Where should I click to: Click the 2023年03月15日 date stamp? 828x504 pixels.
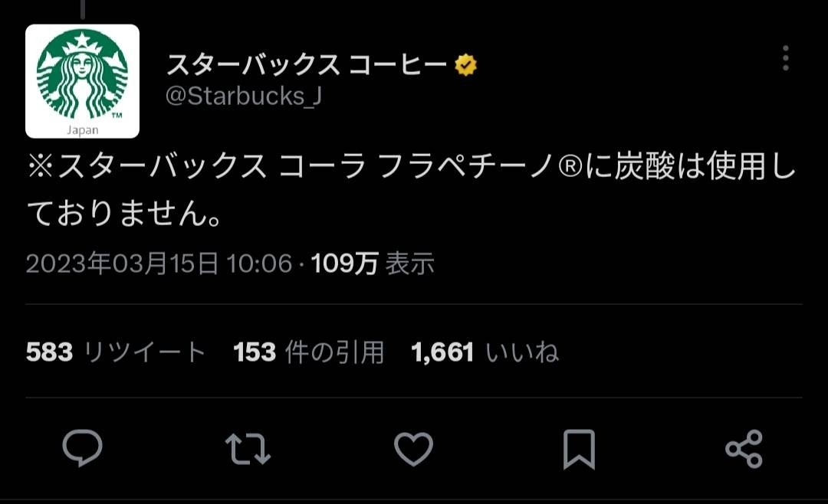click(122, 263)
